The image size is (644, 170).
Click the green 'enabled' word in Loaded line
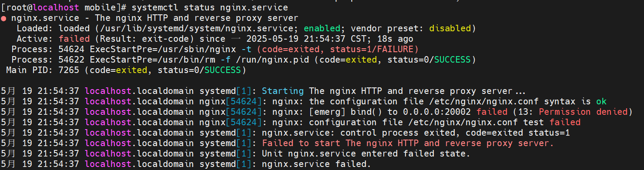322,28
